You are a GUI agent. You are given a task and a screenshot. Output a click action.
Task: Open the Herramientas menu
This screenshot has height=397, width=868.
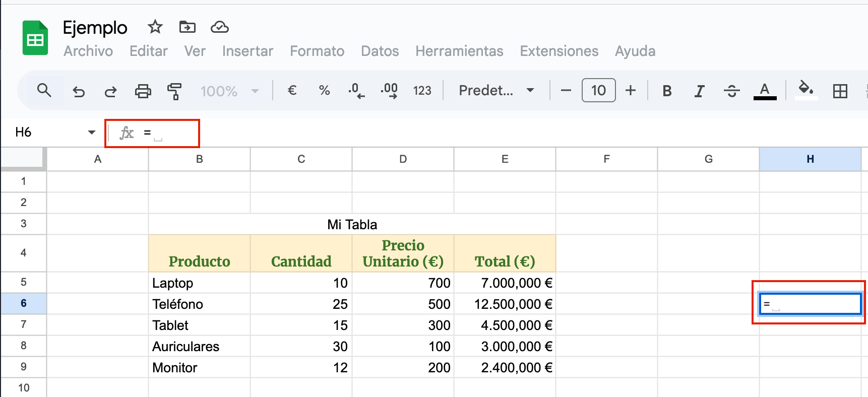(459, 51)
